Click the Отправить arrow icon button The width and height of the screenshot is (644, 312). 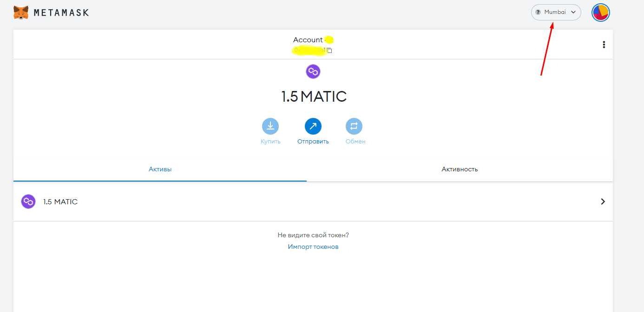313,126
